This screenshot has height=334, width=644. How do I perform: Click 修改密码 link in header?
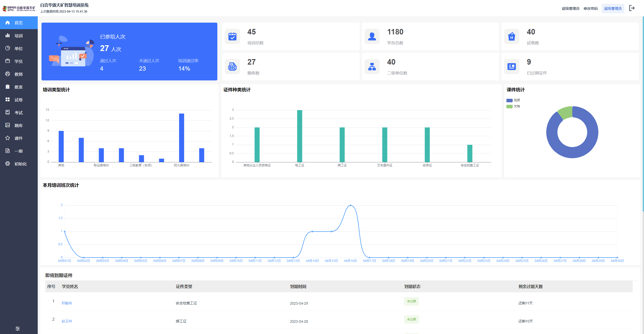pyautogui.click(x=590, y=9)
